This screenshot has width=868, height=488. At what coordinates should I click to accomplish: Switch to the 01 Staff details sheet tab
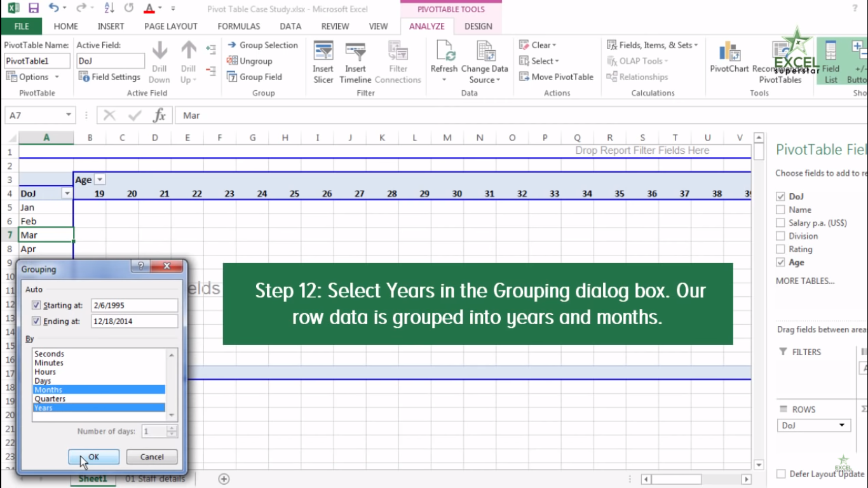click(x=154, y=478)
